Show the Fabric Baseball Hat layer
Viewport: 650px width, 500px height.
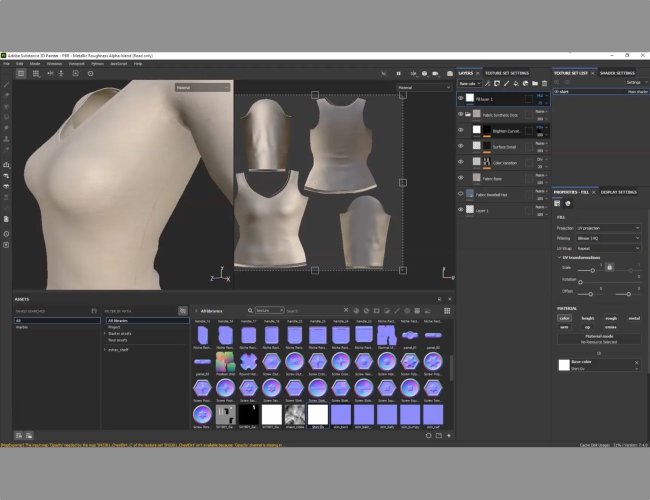click(461, 194)
